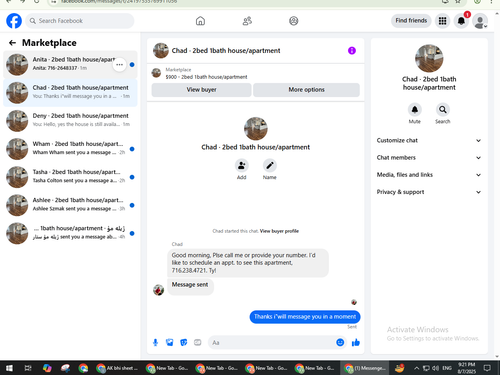Open the account profile avatar menu
Screen dimensions: 500x375
tap(480, 21)
